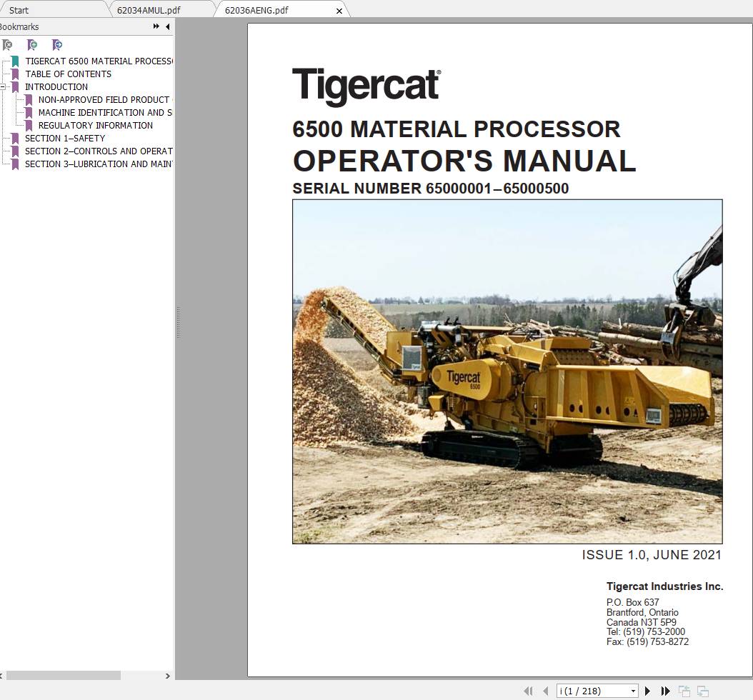This screenshot has width=753, height=700.
Task: Select the delete bookmark icon
Action: pos(7,44)
